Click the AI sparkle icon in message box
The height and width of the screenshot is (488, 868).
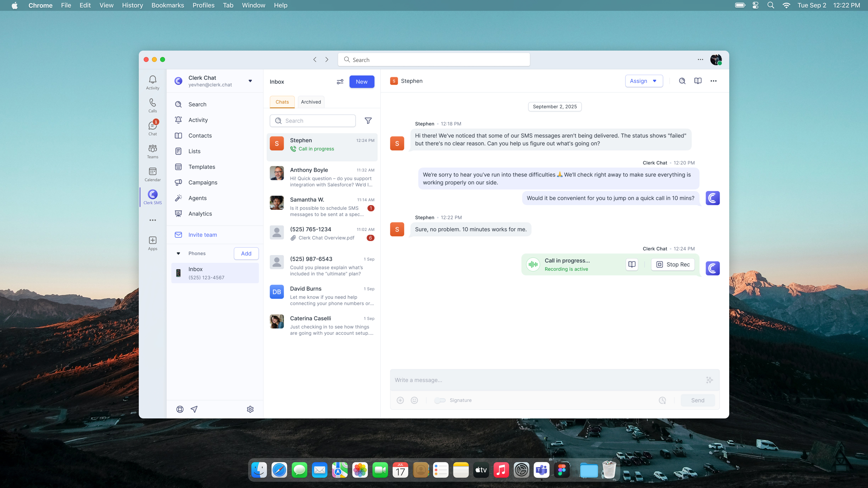pyautogui.click(x=709, y=380)
